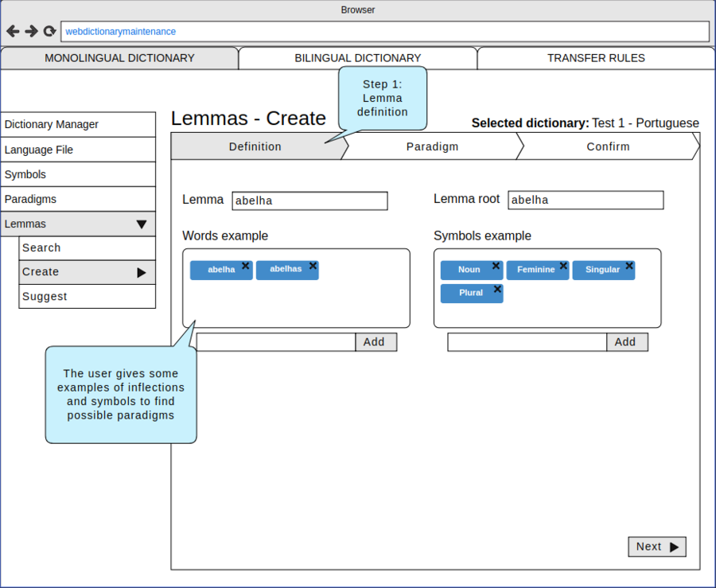Delete the Feminine symbol tag
The width and height of the screenshot is (716, 588).
click(x=563, y=266)
